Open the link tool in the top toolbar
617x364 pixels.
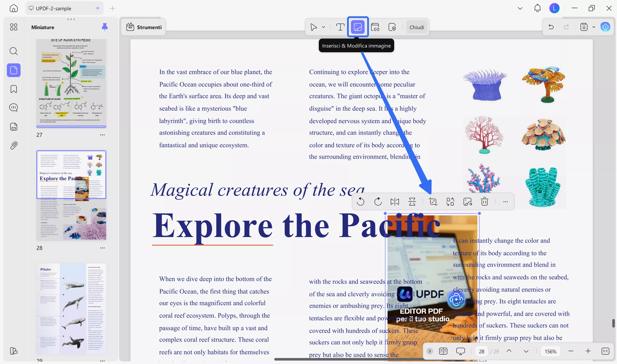pos(375,27)
